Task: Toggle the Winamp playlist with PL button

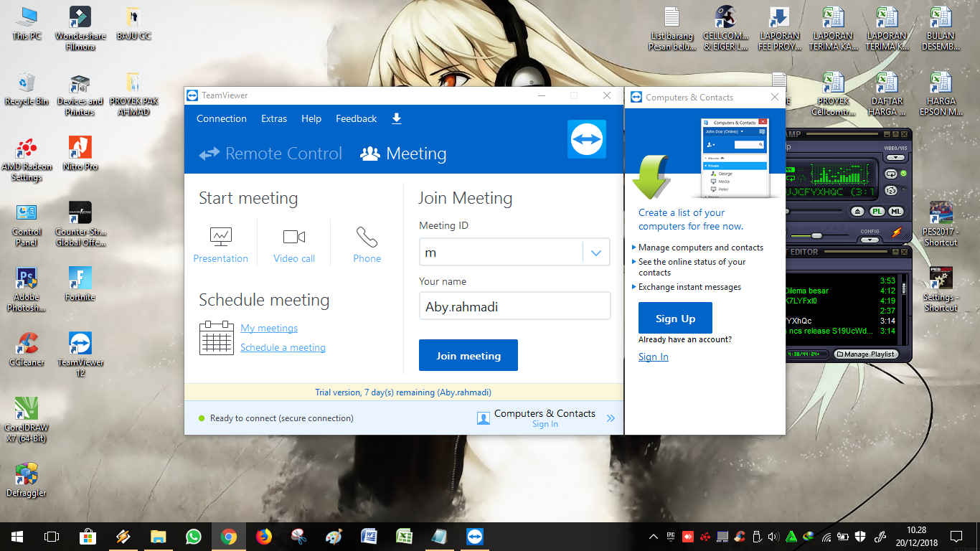Action: pos(877,211)
